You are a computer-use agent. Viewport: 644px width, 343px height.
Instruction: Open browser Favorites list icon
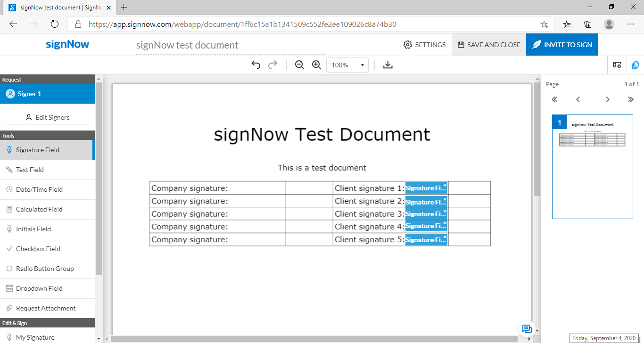point(567,24)
